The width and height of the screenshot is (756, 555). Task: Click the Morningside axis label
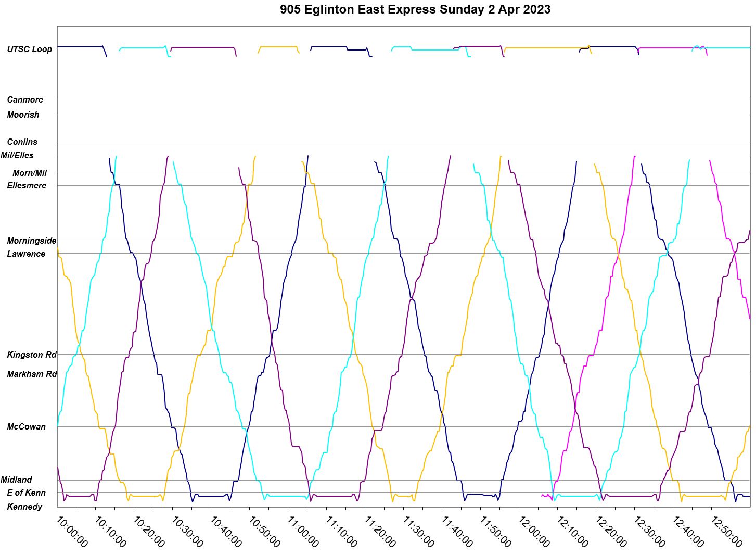[31, 241]
